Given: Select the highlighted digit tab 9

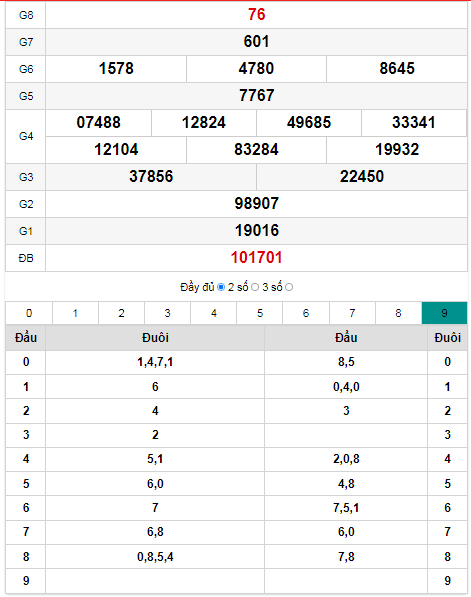Looking at the screenshot, I should click(444, 313).
